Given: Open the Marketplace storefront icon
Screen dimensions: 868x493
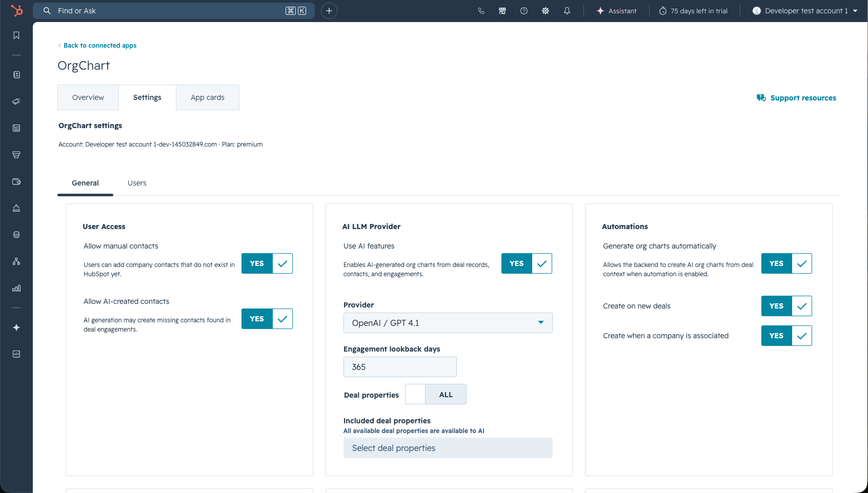Looking at the screenshot, I should click(502, 11).
